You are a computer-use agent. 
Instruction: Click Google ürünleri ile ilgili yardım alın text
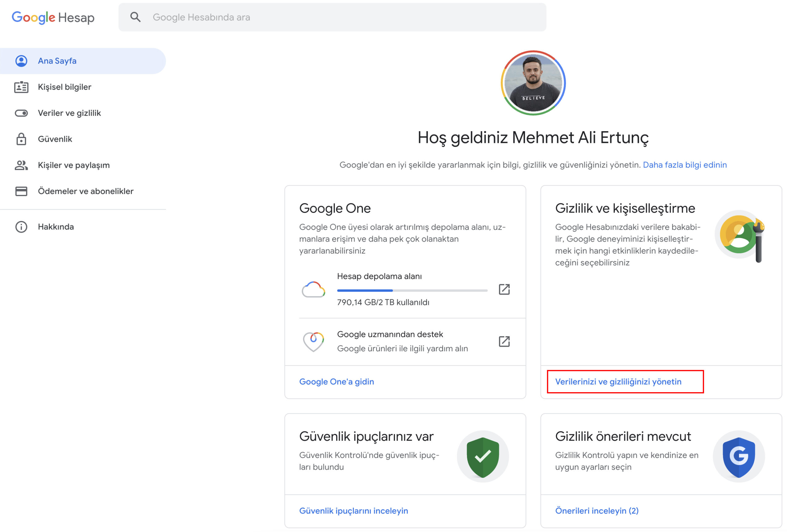402,349
